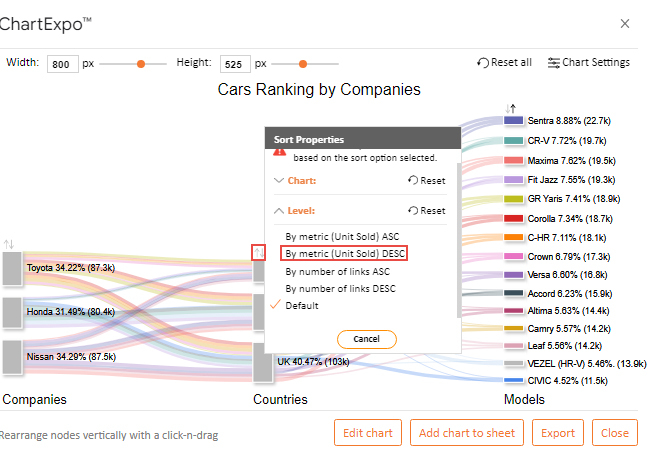Click the Sentra color swatch

click(514, 120)
